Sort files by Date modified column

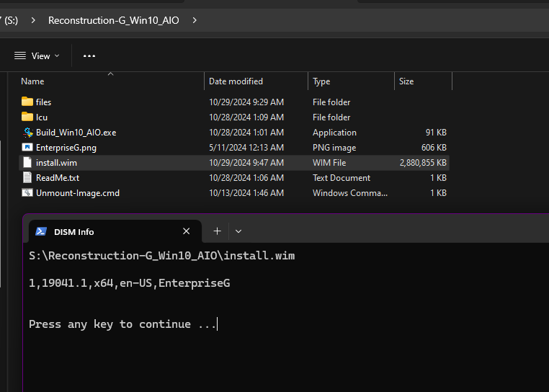256,81
